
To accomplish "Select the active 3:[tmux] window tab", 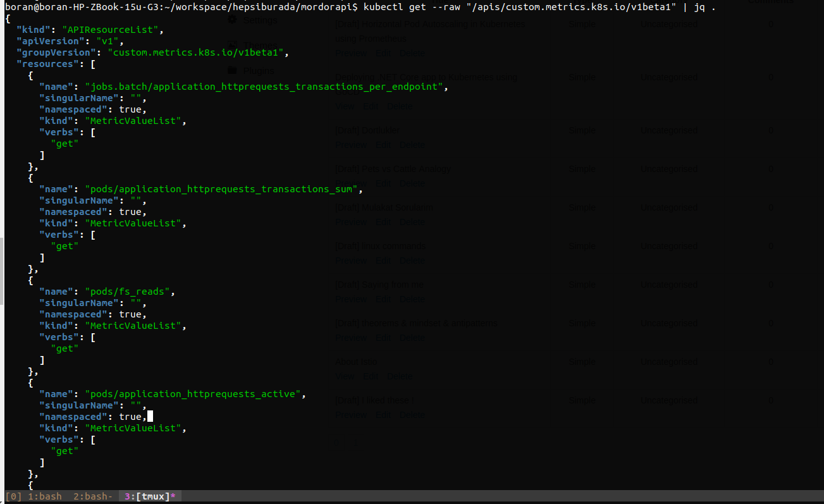I will tap(149, 496).
